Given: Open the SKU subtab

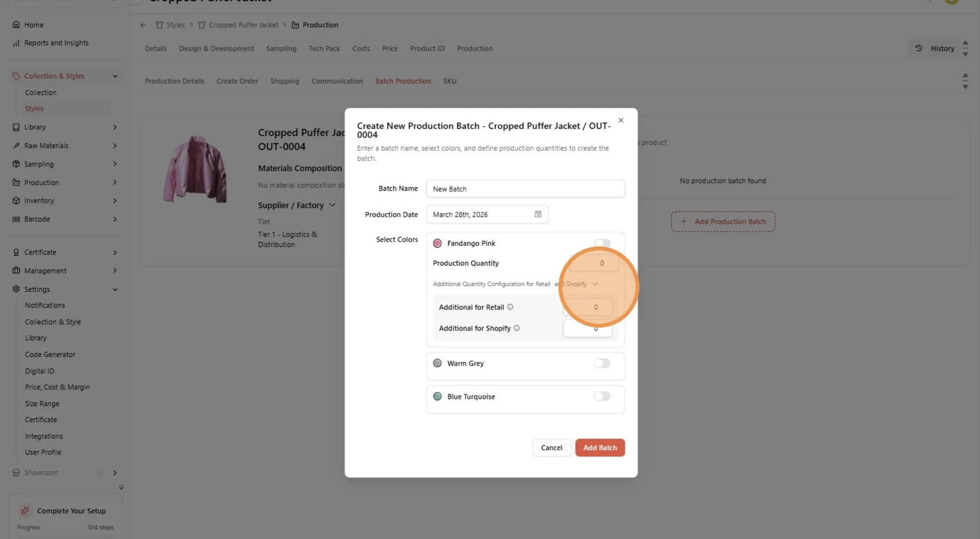Looking at the screenshot, I should pyautogui.click(x=450, y=81).
